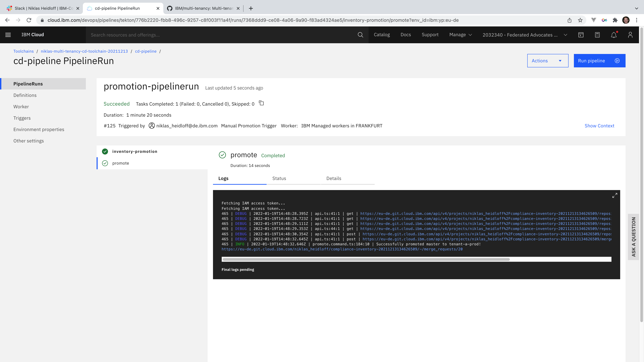Bookmark this page with the star icon

580,20
